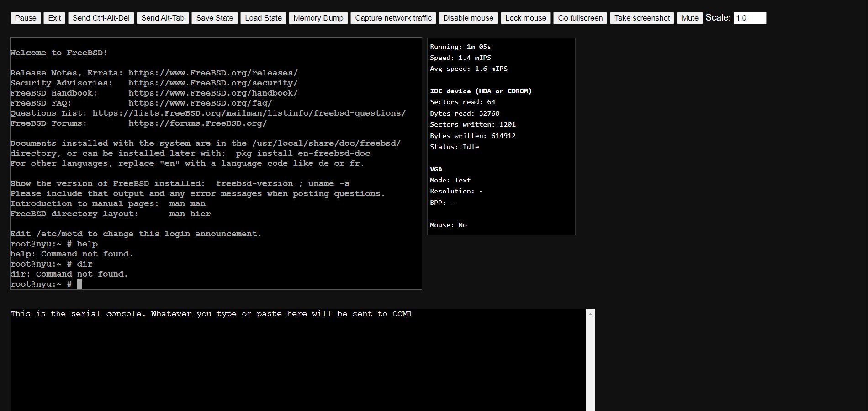Click 'dir: Command not found.' line

69,274
